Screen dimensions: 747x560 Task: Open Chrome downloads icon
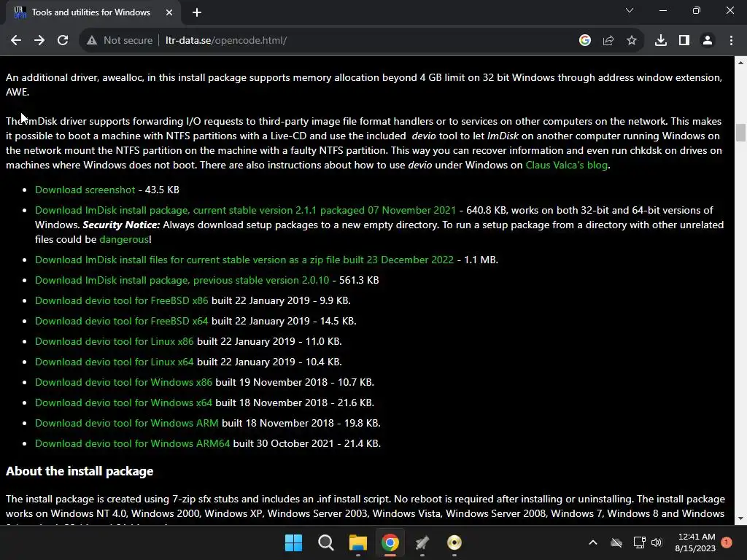click(661, 41)
